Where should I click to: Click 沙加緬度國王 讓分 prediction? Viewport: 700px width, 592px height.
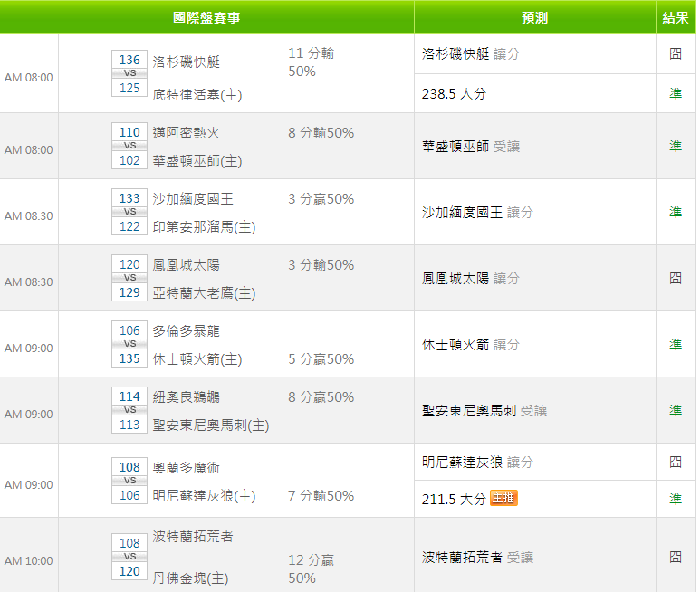coord(477,213)
